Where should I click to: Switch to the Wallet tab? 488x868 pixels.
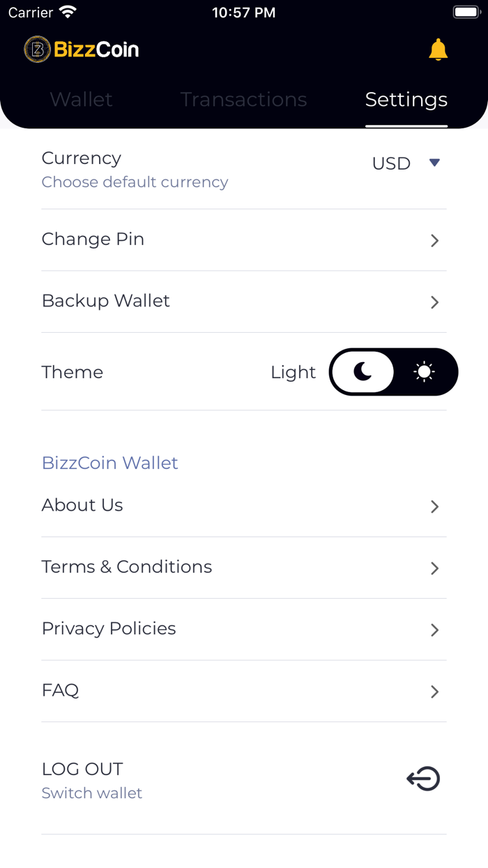(x=81, y=100)
